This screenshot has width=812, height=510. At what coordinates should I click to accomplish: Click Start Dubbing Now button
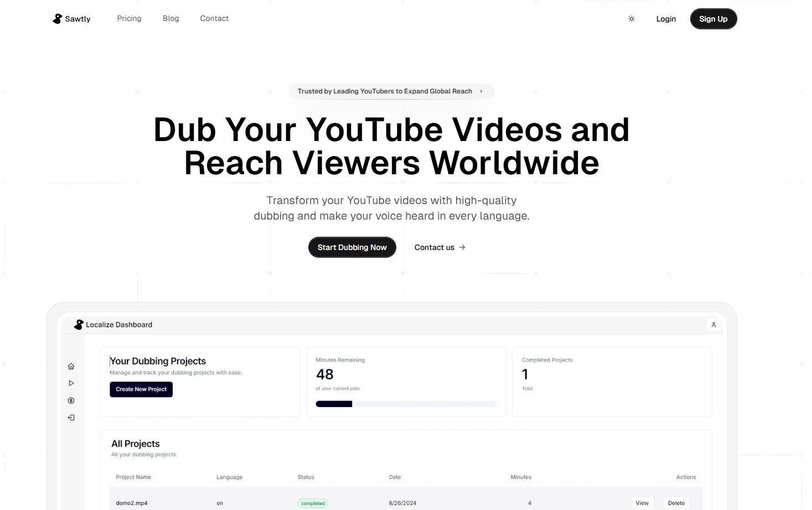352,247
